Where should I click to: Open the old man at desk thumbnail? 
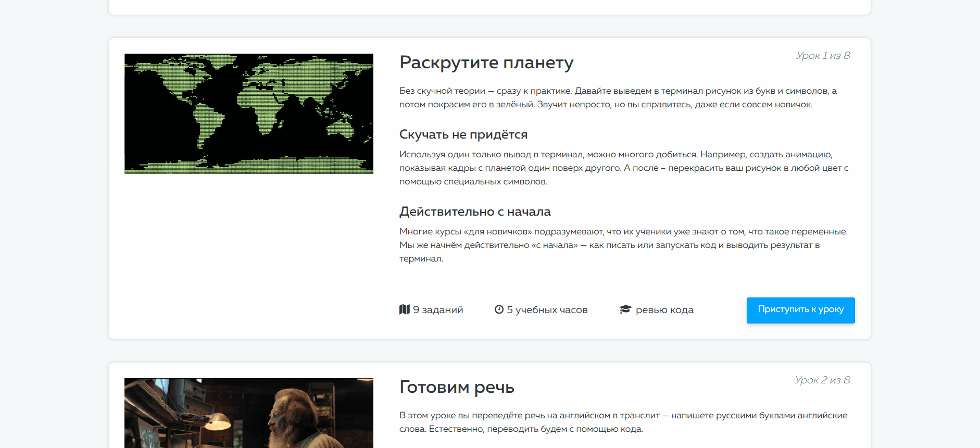click(249, 413)
